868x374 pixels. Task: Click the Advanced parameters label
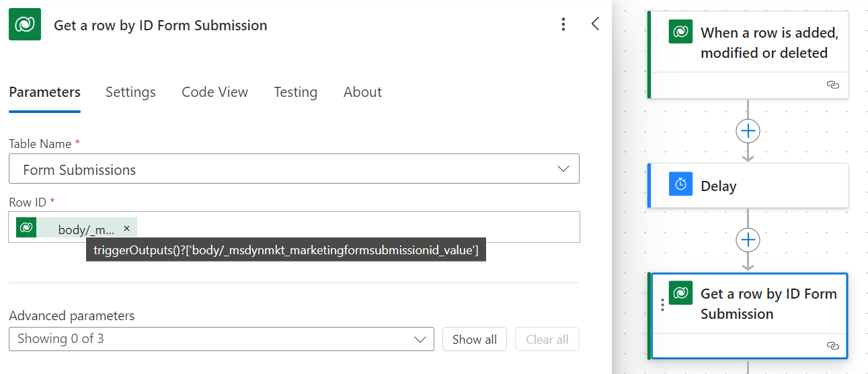pos(72,315)
